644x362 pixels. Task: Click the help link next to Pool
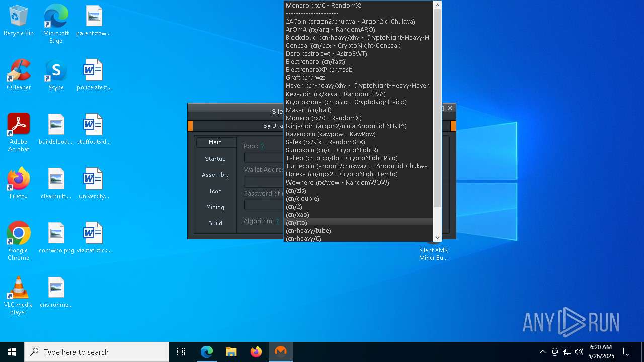262,146
